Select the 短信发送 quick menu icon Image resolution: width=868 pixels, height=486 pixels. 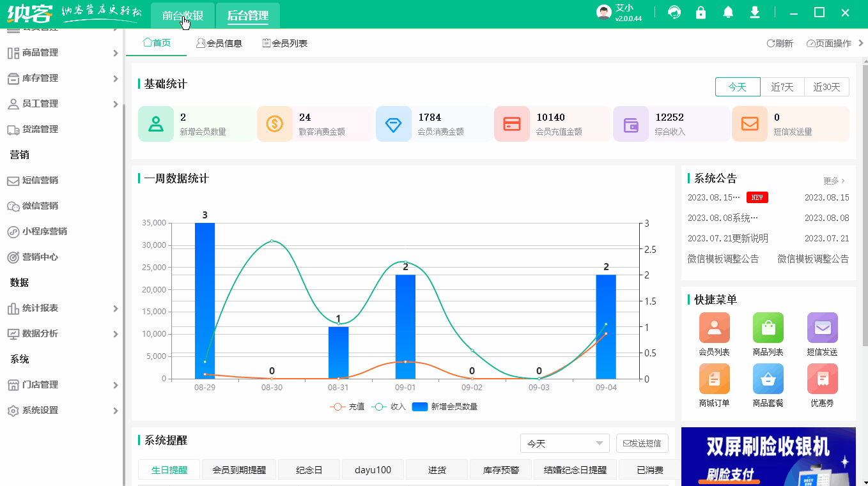click(822, 328)
